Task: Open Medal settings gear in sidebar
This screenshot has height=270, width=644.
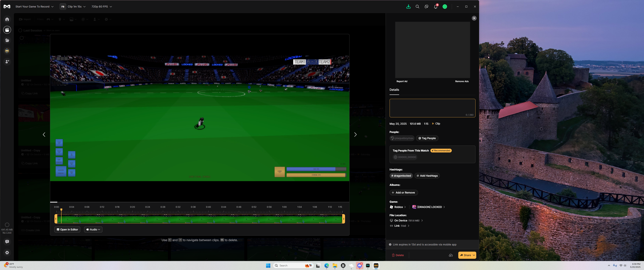Action: (7, 252)
